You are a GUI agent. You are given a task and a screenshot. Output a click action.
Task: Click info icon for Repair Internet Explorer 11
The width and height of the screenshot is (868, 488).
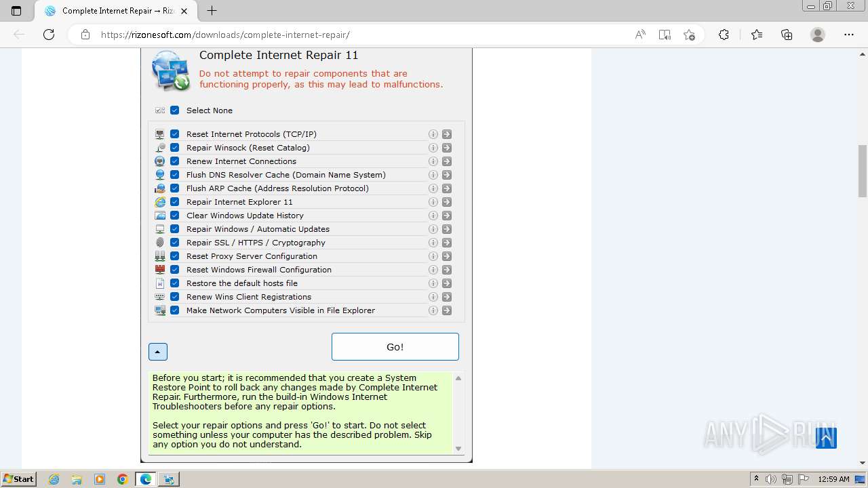(433, 202)
